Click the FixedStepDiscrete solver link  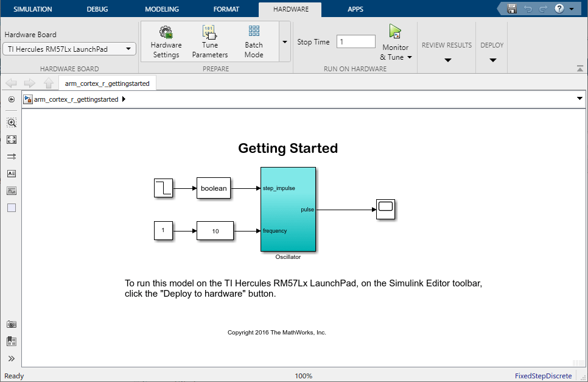(543, 376)
